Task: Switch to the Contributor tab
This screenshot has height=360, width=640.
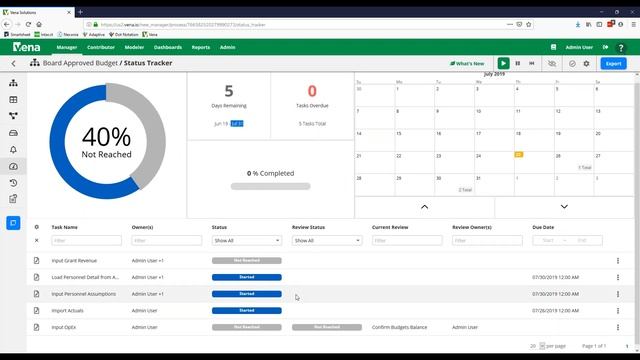Action: 101,47
